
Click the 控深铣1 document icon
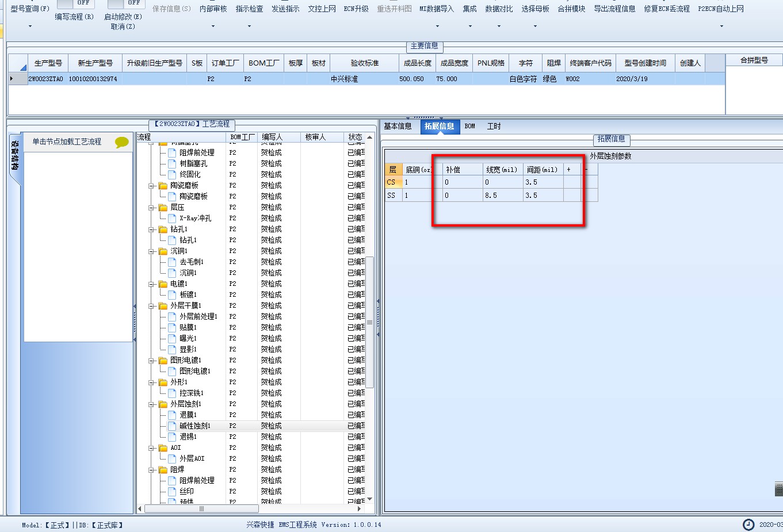tap(172, 393)
